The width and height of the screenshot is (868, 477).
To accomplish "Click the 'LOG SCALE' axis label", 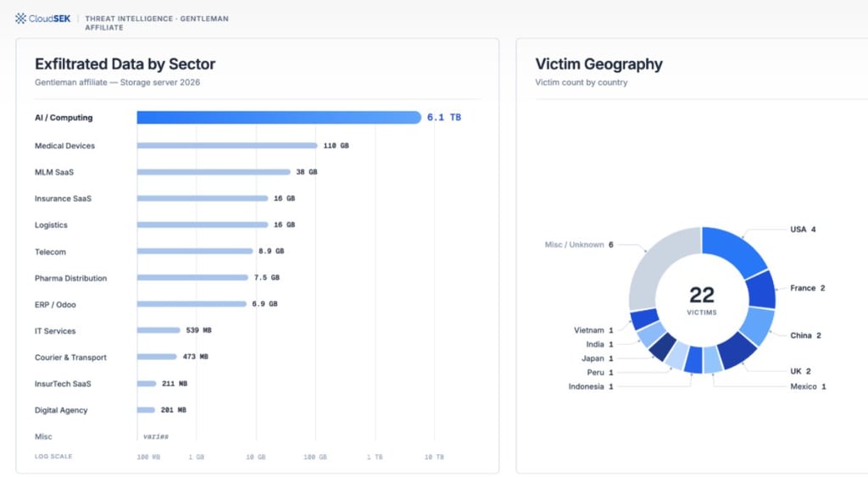I will (53, 457).
